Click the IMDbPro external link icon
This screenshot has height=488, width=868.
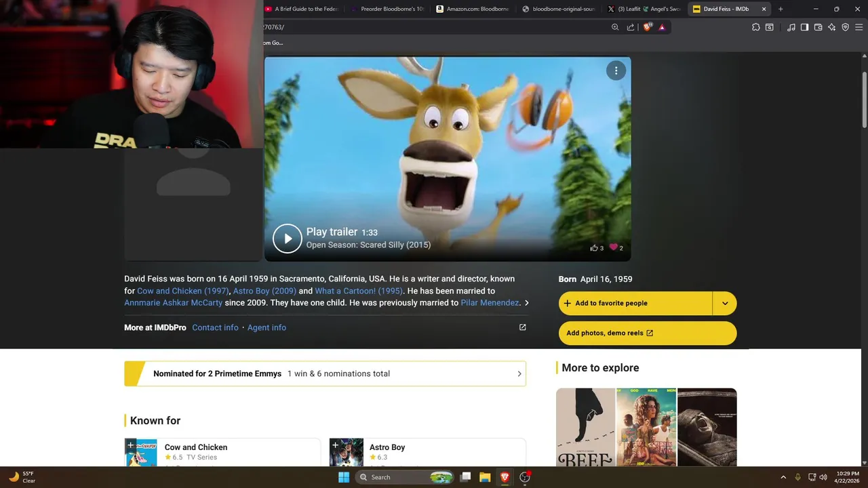(523, 327)
